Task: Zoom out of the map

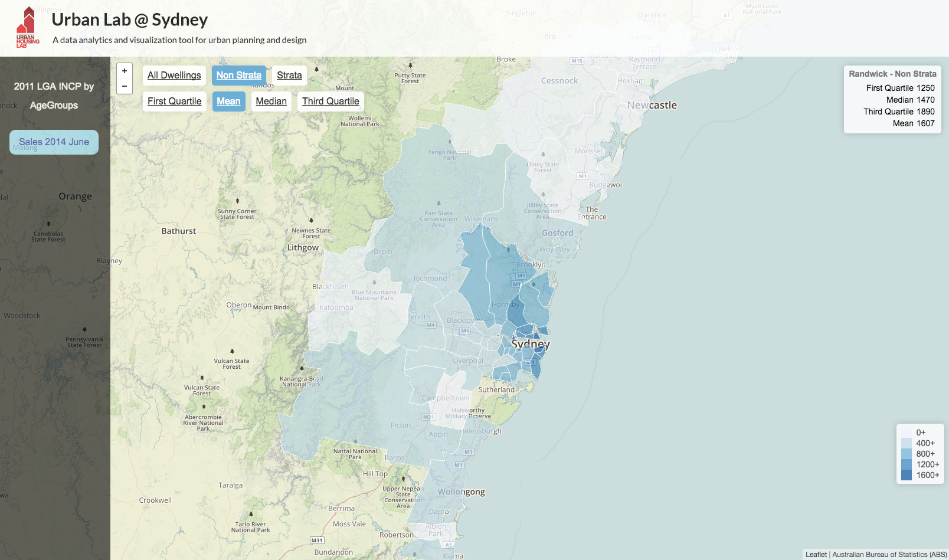Action: click(125, 86)
